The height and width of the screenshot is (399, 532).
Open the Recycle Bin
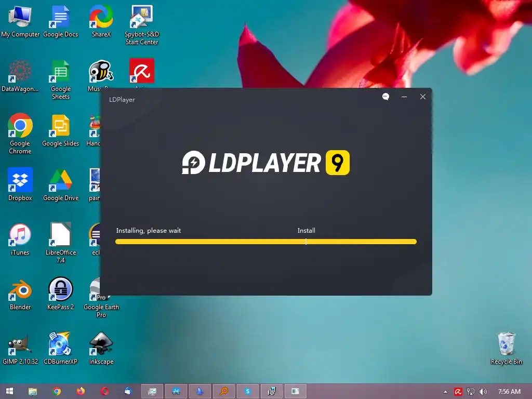(x=506, y=349)
